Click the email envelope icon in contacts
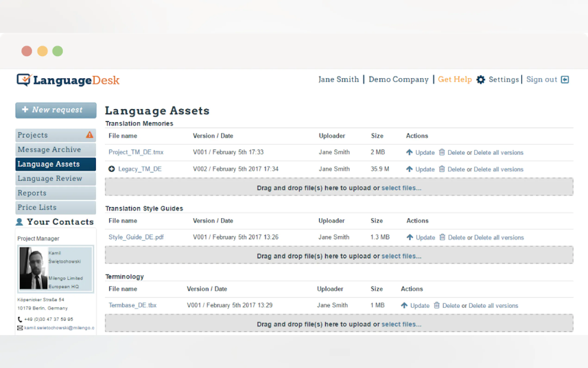This screenshot has width=588, height=368. coord(20,328)
